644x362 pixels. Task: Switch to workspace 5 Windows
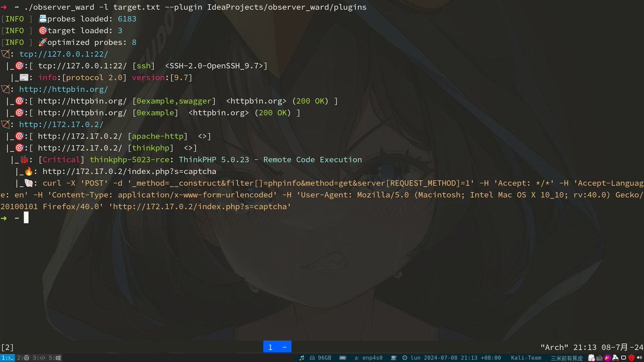[55, 358]
